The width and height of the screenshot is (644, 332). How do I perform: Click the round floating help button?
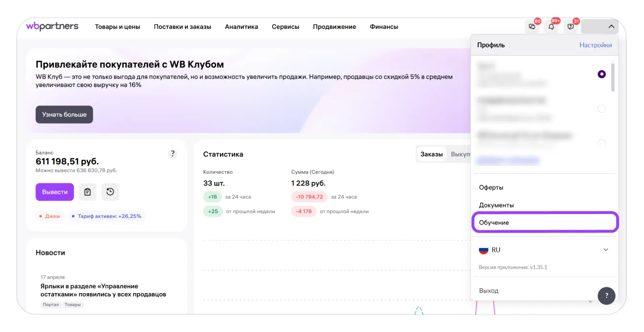point(606,296)
